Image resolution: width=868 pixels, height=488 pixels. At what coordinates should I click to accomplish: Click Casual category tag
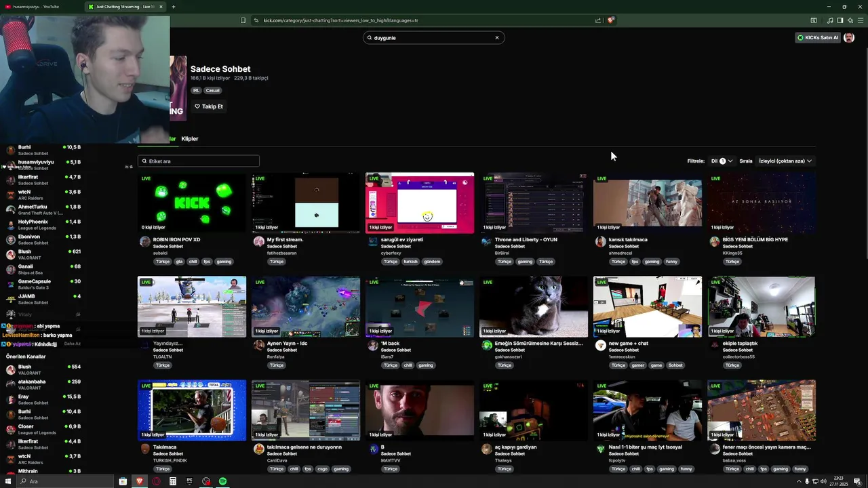click(x=213, y=90)
